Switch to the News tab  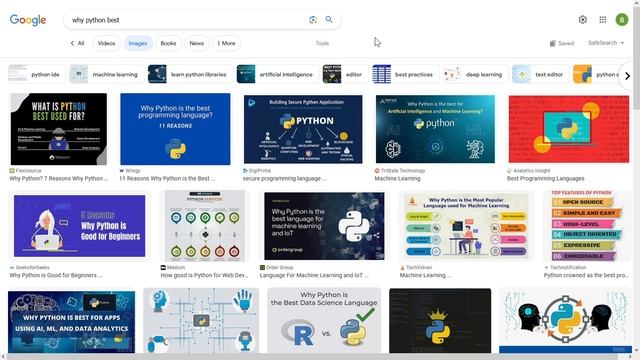[197, 43]
